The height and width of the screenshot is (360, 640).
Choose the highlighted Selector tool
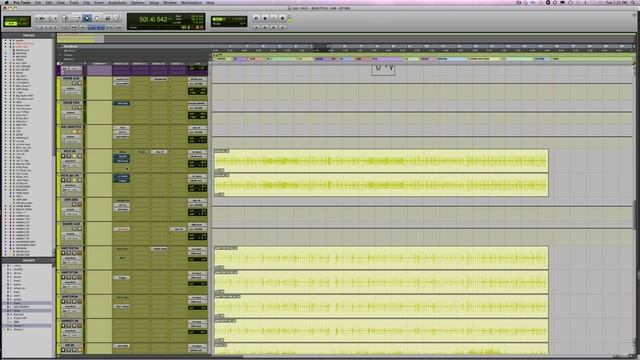(x=87, y=18)
